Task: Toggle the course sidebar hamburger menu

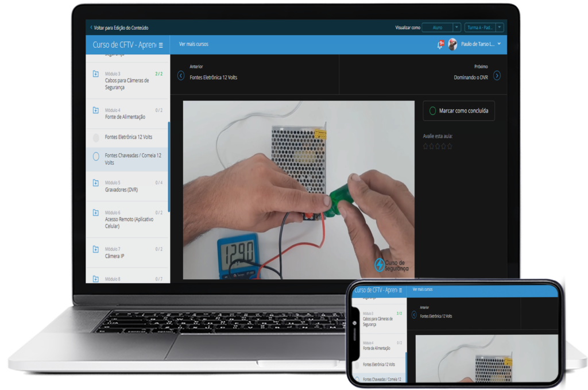Action: (x=161, y=45)
